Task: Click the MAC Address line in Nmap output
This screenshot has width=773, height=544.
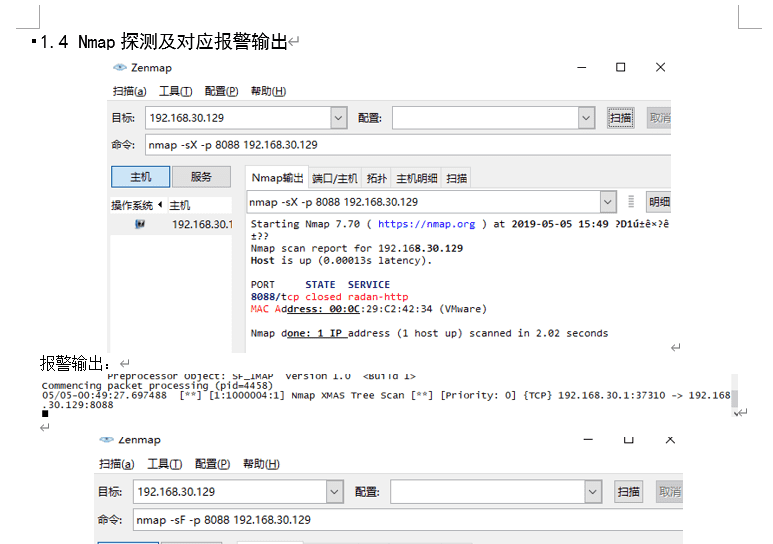Action: click(369, 309)
